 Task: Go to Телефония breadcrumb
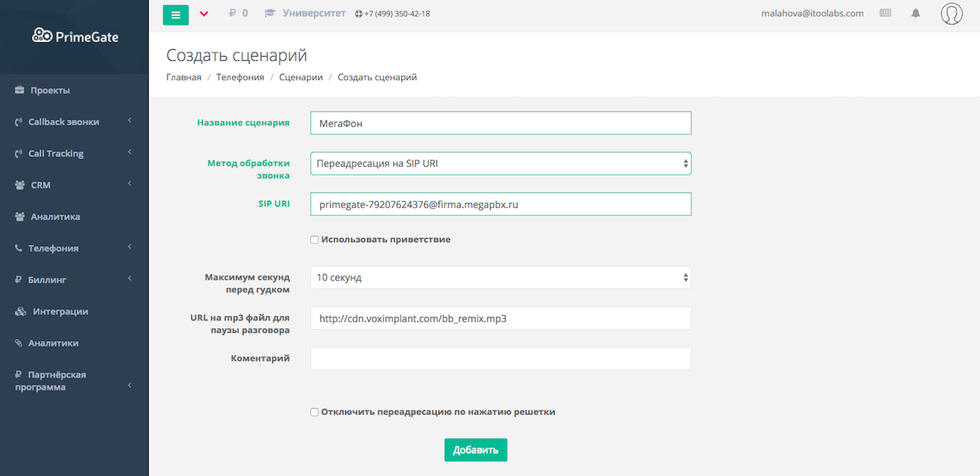coord(240,77)
